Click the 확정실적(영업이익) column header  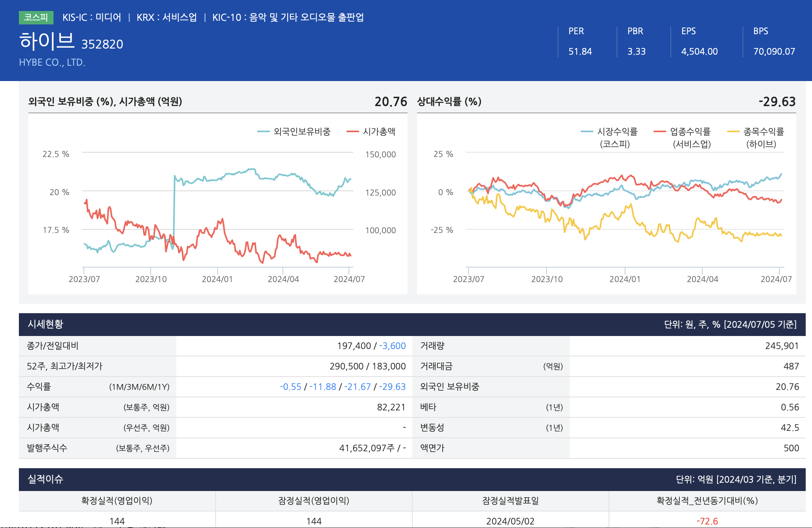tap(117, 500)
